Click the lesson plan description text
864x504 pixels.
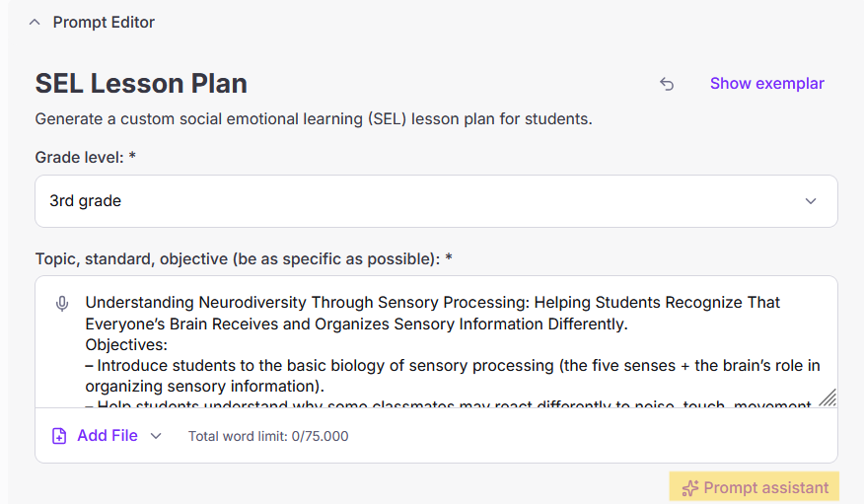[x=314, y=119]
